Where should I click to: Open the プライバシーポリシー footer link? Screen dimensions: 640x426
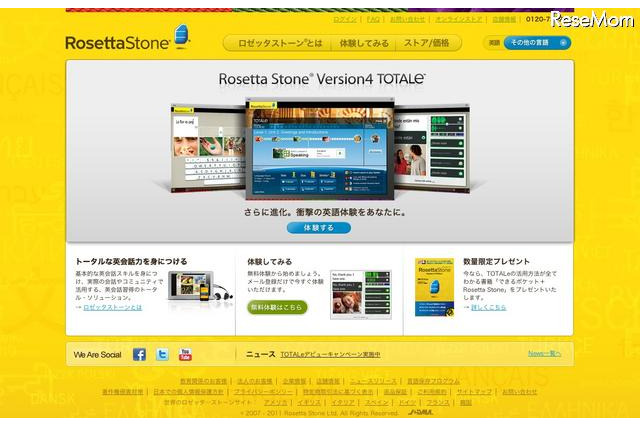click(263, 392)
